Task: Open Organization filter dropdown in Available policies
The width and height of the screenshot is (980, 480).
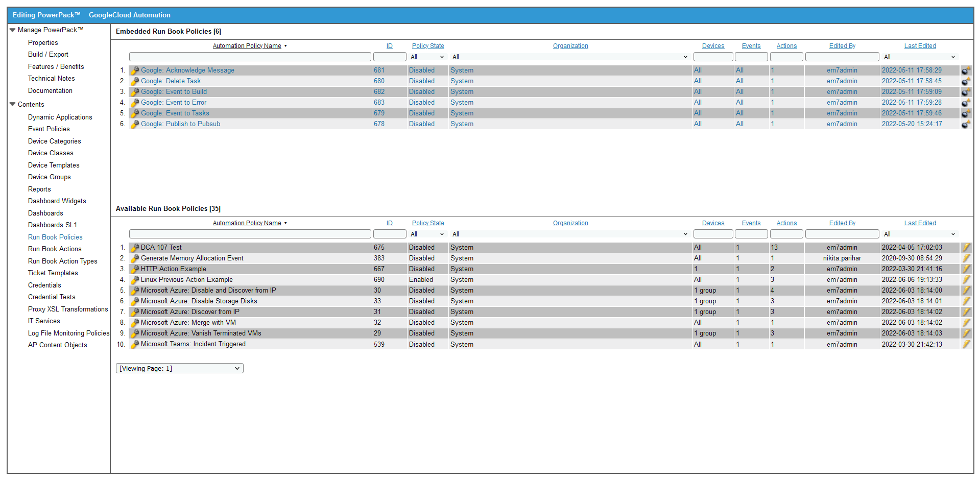Action: coord(570,234)
